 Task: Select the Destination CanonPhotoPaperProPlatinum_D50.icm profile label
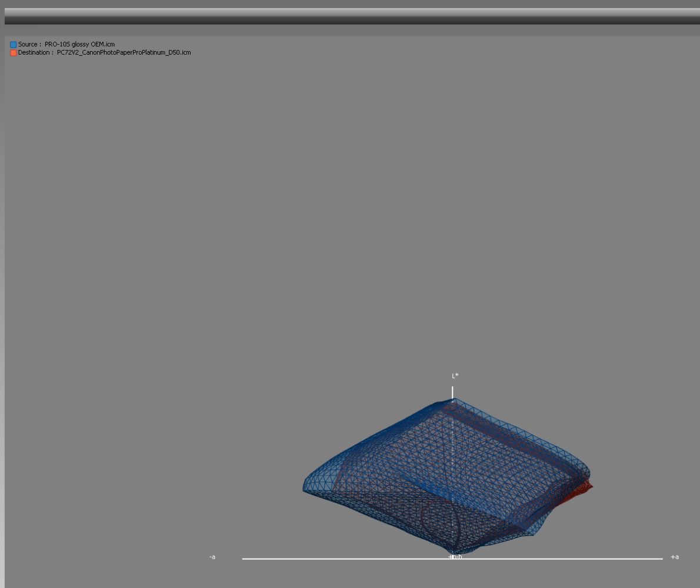(x=124, y=53)
